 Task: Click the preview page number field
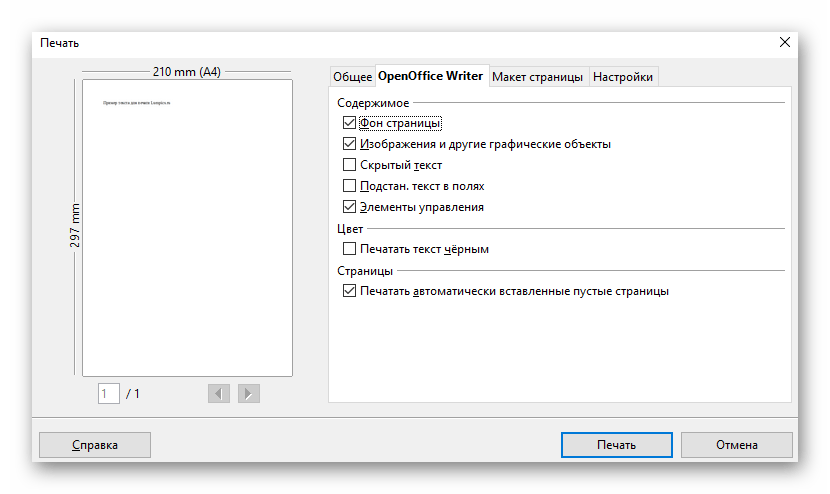108,394
